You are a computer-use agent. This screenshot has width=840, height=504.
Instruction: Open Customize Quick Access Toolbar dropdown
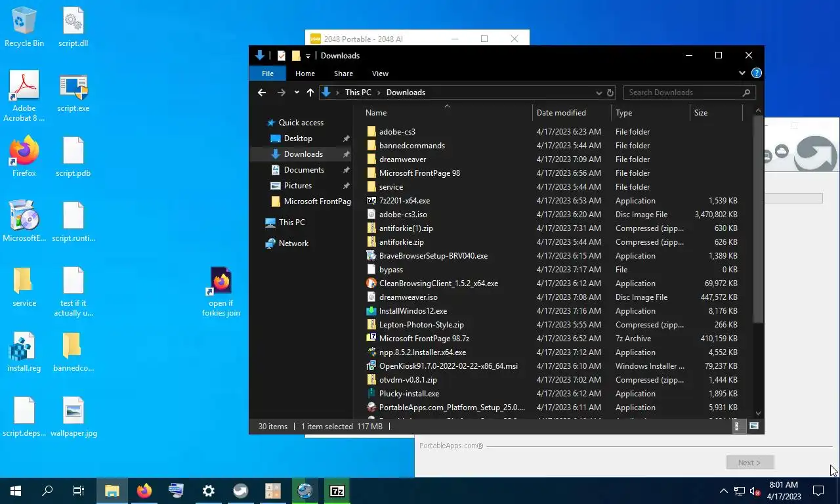point(308,56)
